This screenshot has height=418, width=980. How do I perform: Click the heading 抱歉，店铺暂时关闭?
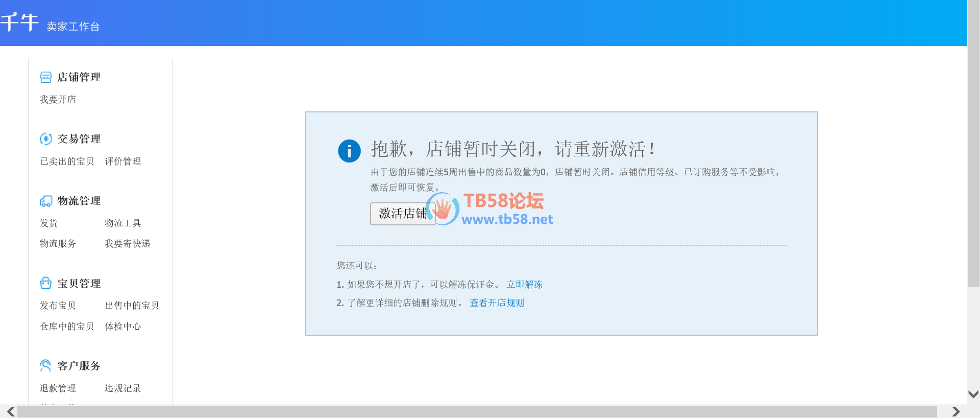(x=513, y=149)
